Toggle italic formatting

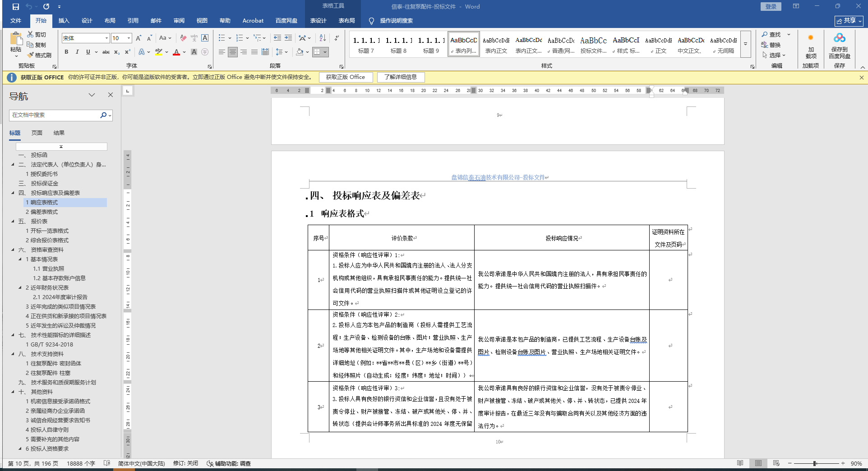[x=77, y=52]
